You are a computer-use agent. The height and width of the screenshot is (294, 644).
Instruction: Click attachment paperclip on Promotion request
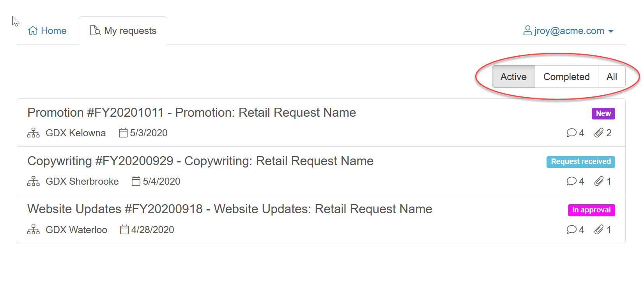pos(599,133)
